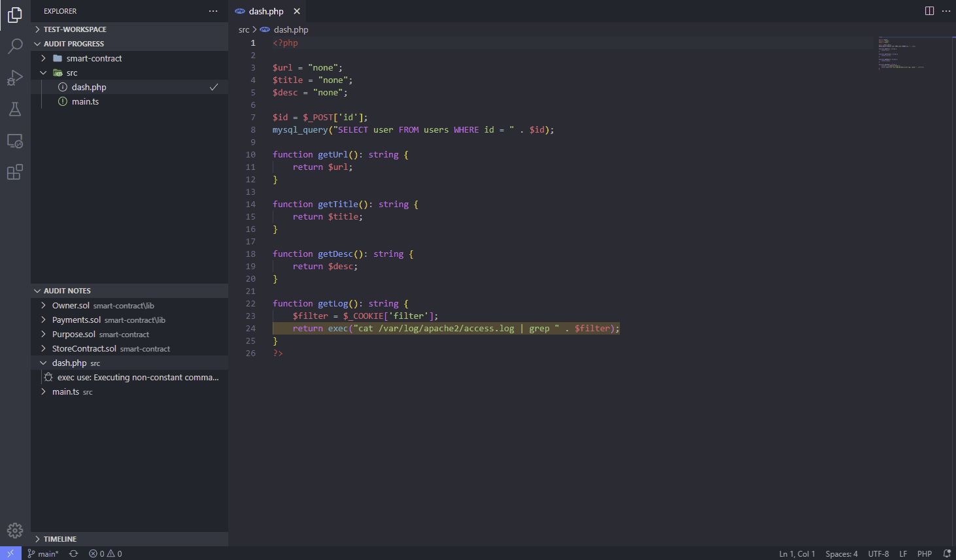Screen dimensions: 956x560
Task: Expand the TIMELINE section
Action: [60, 539]
